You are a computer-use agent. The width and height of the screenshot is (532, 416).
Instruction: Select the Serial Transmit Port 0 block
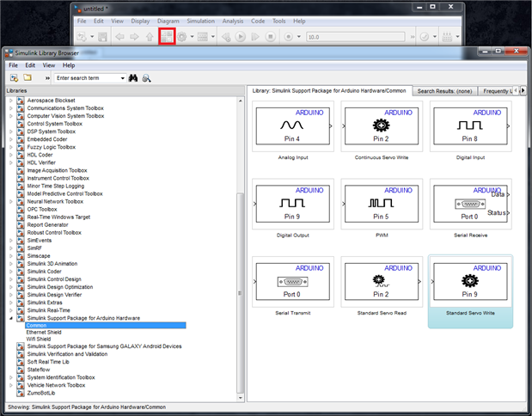click(x=294, y=281)
